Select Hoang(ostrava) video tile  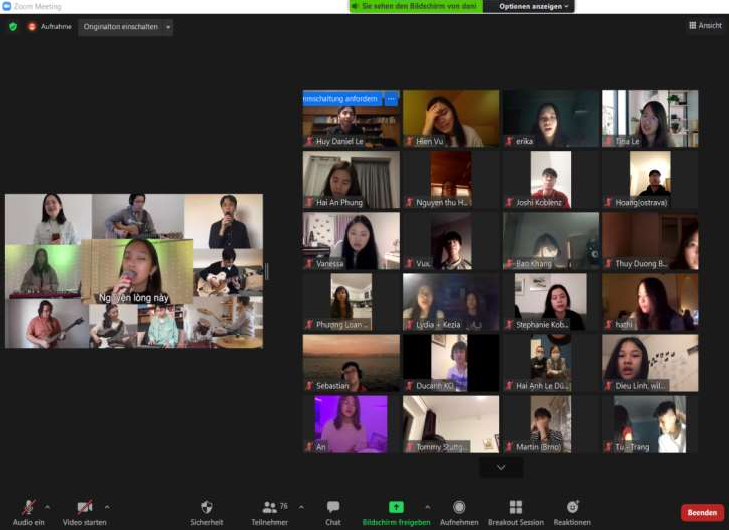click(650, 179)
